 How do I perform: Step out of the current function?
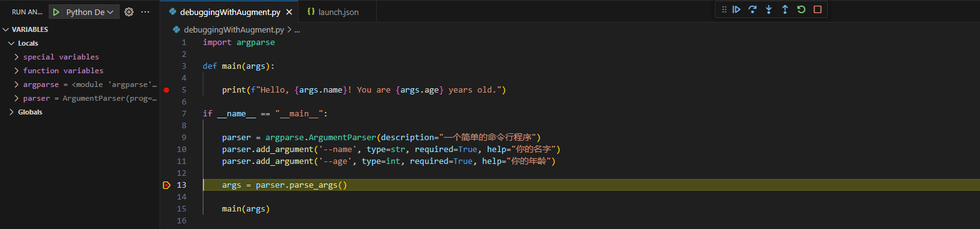pos(785,9)
